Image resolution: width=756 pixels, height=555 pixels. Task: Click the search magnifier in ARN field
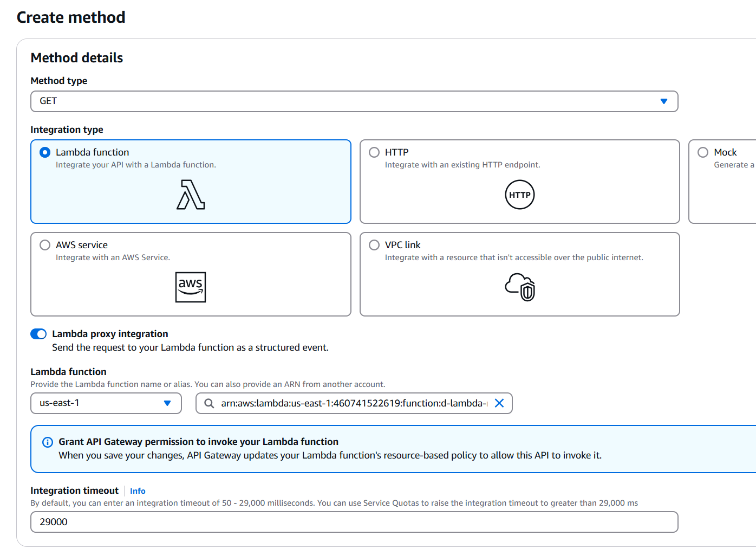(209, 403)
